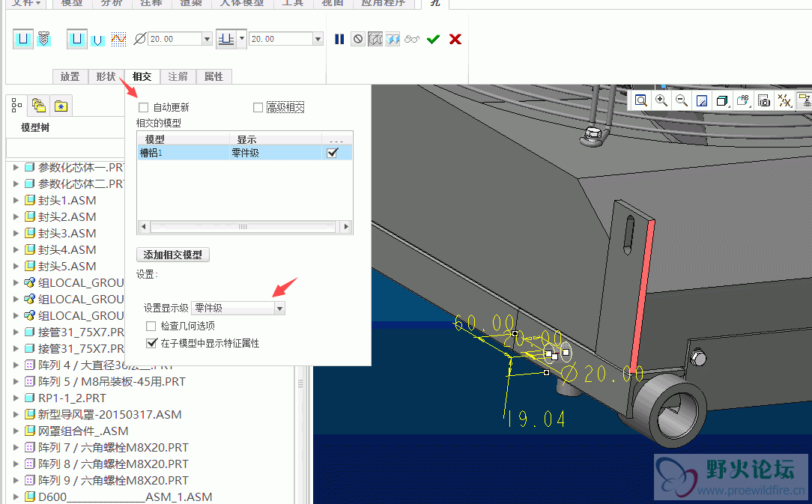
Task: Switch to attached preview mode
Action: coord(393,39)
